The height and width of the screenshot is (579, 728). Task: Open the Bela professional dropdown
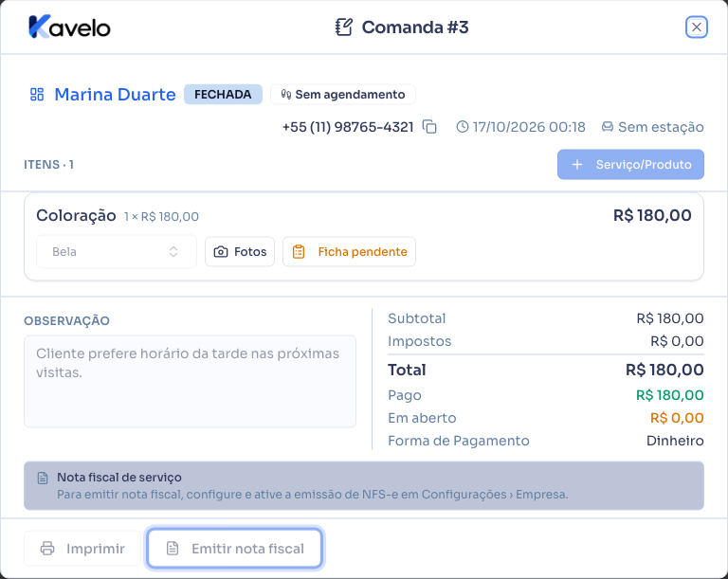pos(117,252)
